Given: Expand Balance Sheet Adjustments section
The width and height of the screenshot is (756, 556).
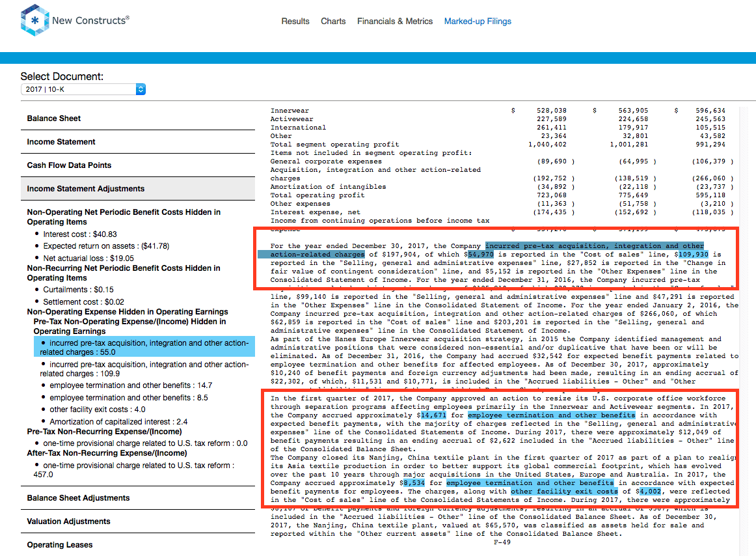Looking at the screenshot, I should pyautogui.click(x=138, y=497).
